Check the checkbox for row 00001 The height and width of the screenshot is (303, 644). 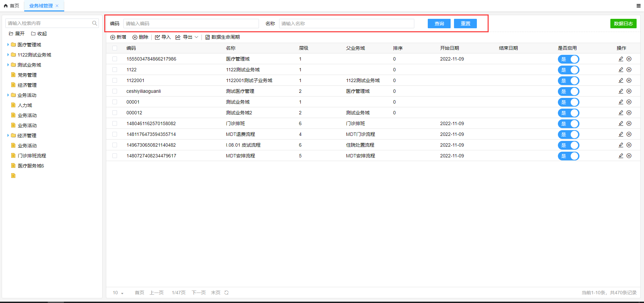(115, 102)
